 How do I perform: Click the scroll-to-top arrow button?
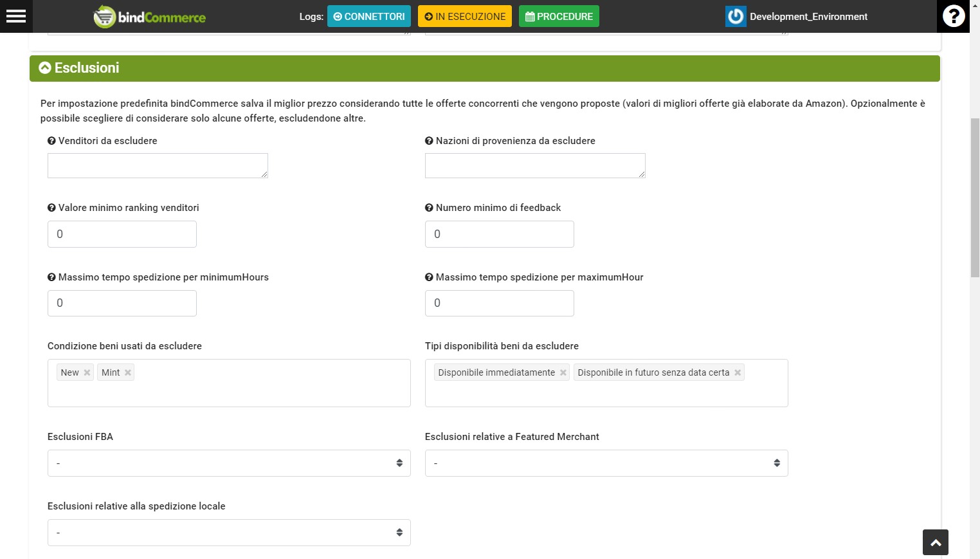(935, 542)
